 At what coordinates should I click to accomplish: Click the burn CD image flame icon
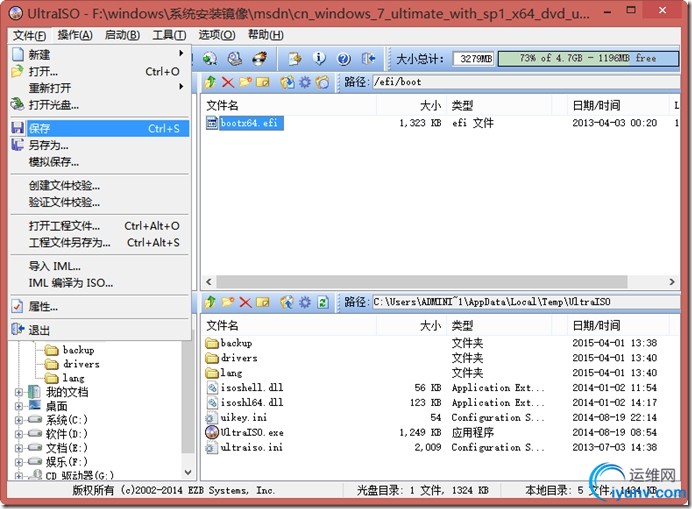coord(260,58)
